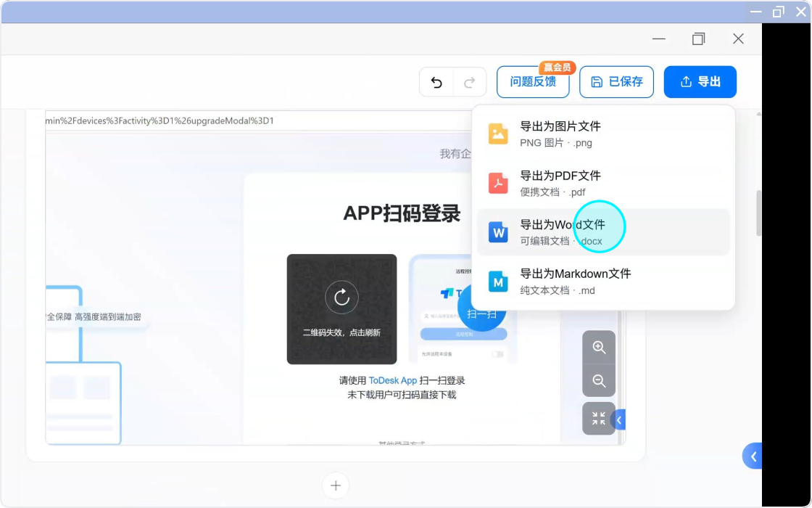812x508 pixels.
Task: Click the 高强度端到端加密 label
Action: point(108,316)
